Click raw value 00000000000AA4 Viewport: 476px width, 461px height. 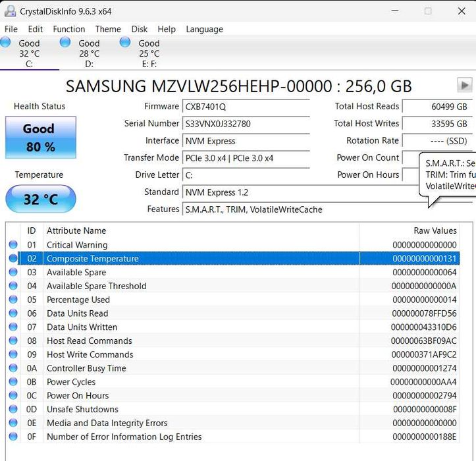423,382
